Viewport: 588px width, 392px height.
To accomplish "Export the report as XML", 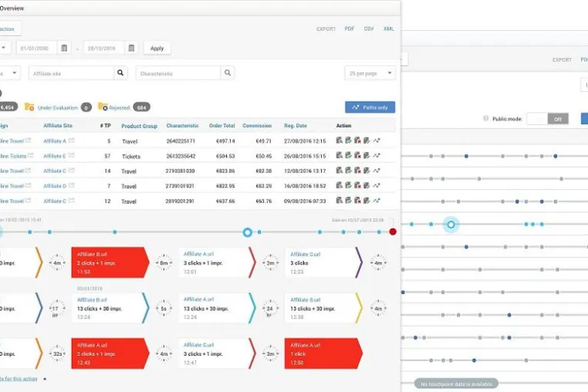I will [x=389, y=29].
